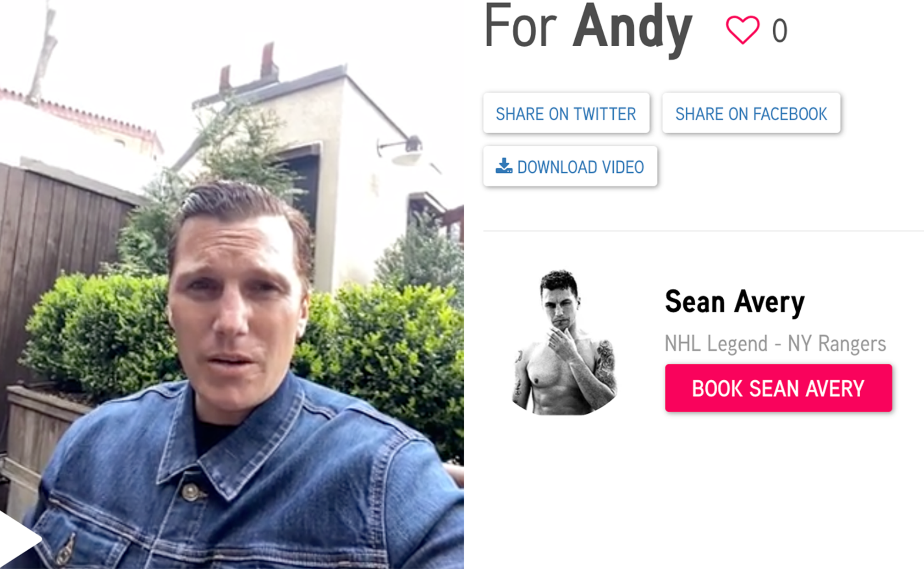Click the download arrow icon
The image size is (924, 569).
pos(504,166)
